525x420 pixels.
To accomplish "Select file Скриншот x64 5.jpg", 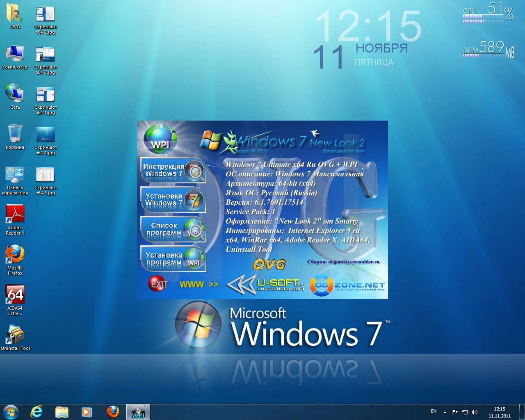I will 46,181.
